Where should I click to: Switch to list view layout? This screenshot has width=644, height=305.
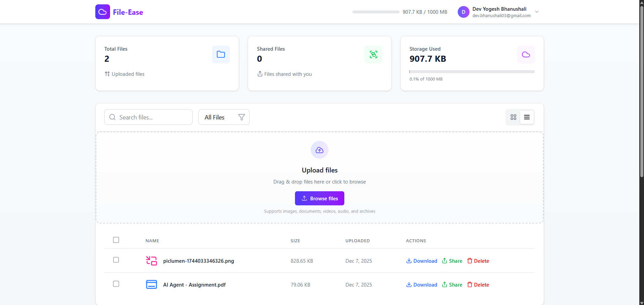527,117
